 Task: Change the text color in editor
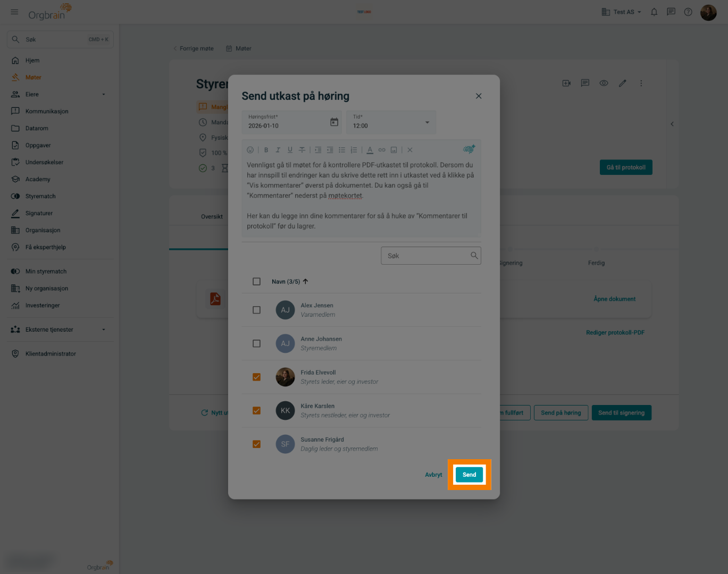click(x=370, y=150)
